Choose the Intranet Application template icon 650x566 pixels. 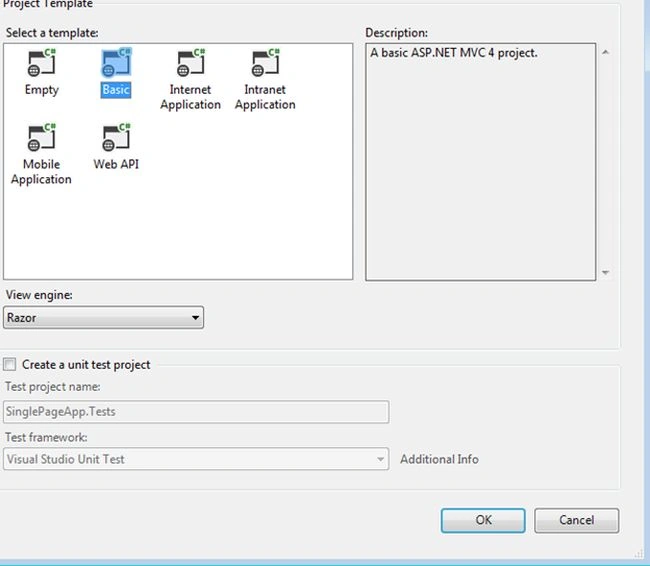click(265, 63)
